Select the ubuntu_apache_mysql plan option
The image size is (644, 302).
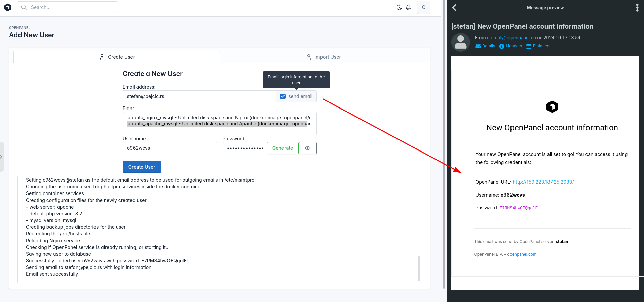(x=219, y=124)
